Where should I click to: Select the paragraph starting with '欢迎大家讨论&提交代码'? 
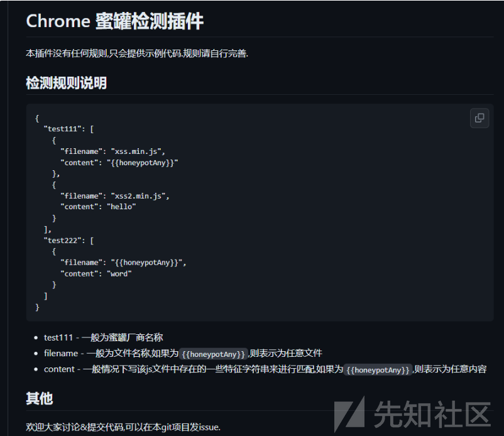point(123,427)
